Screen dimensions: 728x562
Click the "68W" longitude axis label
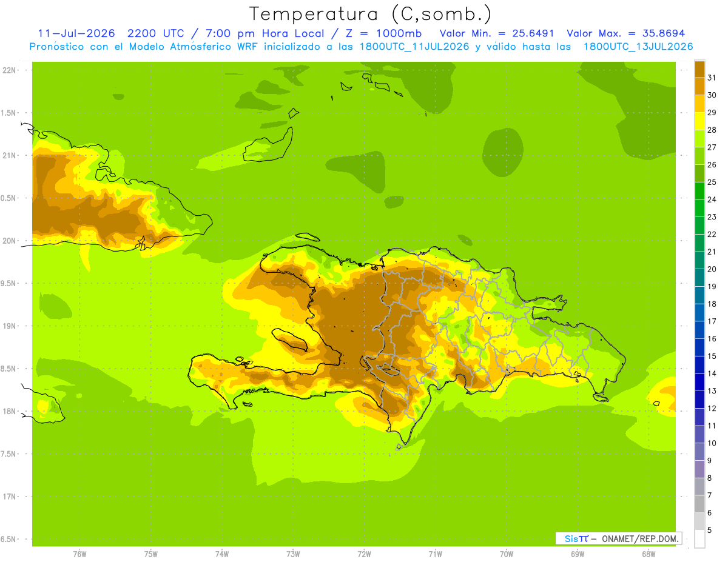(x=649, y=554)
